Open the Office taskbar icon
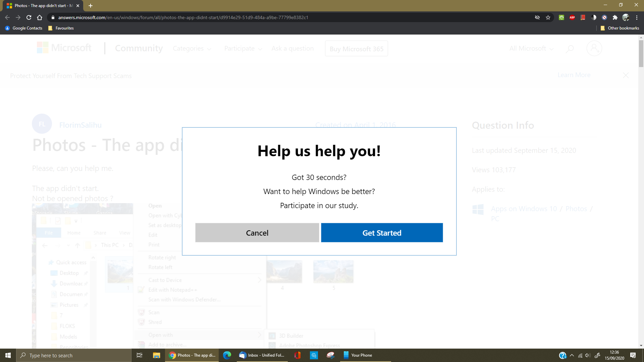 click(x=297, y=355)
